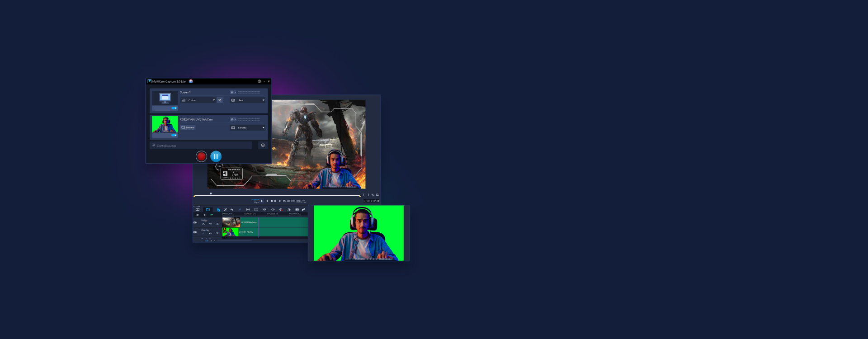Undo the last timeline action

[x=231, y=210]
